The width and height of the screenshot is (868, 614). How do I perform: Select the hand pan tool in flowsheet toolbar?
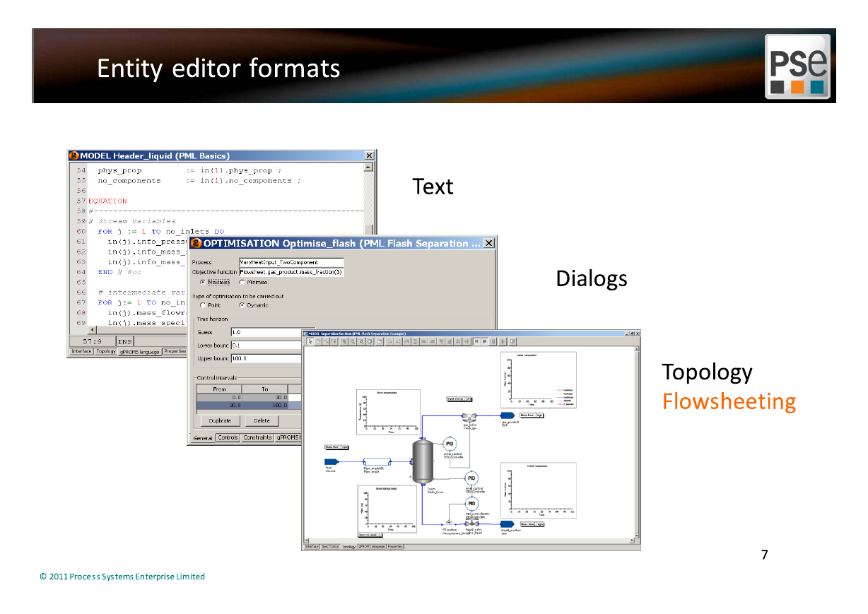317,341
